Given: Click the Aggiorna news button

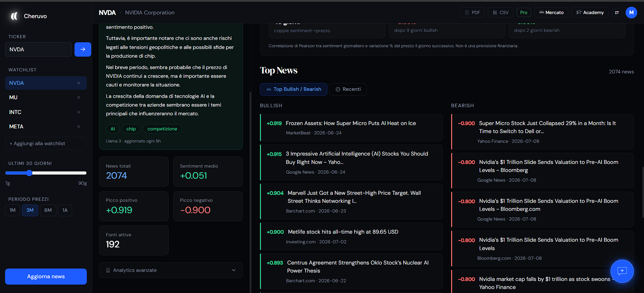Looking at the screenshot, I should (46, 277).
